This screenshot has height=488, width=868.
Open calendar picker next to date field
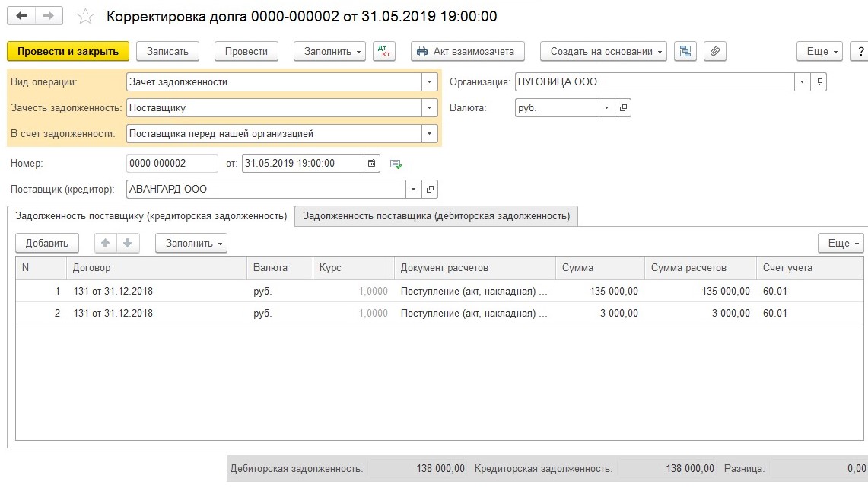pos(372,164)
